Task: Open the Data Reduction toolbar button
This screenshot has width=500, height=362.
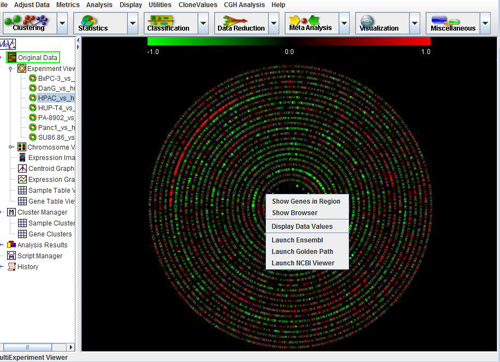Action: (241, 23)
